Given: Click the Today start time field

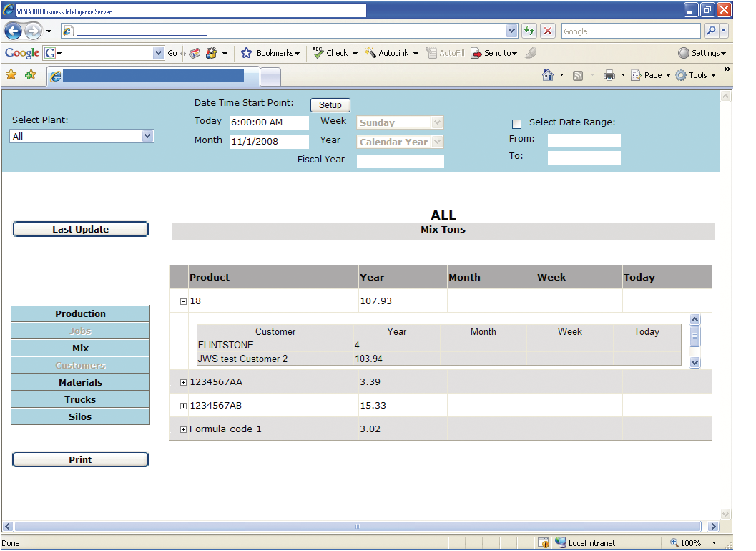Looking at the screenshot, I should [x=269, y=122].
